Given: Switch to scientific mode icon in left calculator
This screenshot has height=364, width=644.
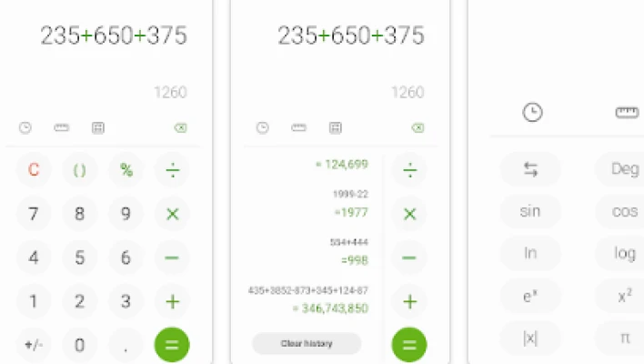Looking at the screenshot, I should coord(97,127).
